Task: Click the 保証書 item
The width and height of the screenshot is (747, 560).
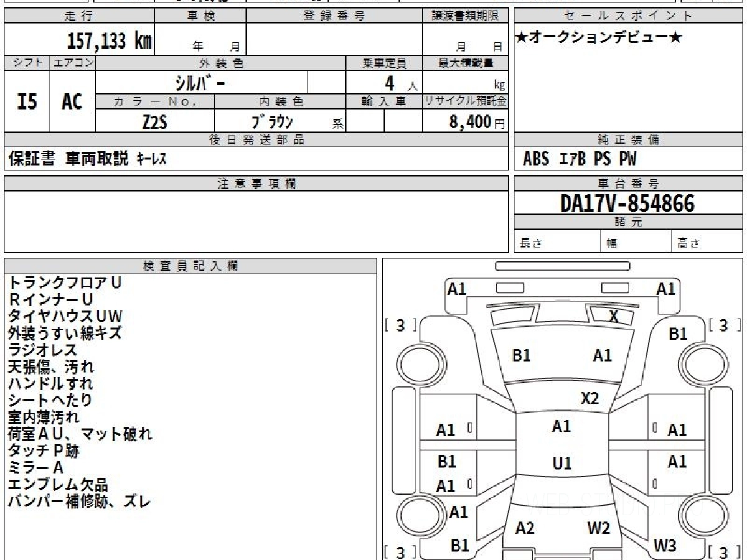Action: 32,159
